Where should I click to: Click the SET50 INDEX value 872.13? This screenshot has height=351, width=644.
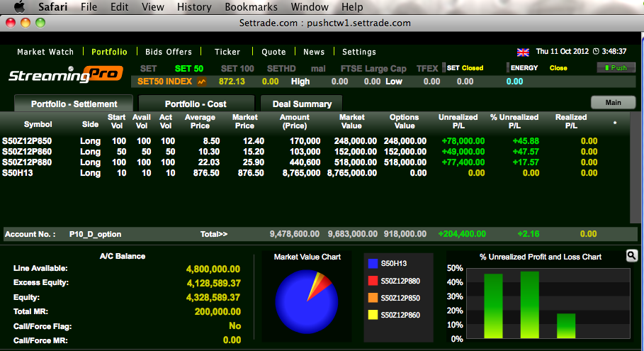232,82
